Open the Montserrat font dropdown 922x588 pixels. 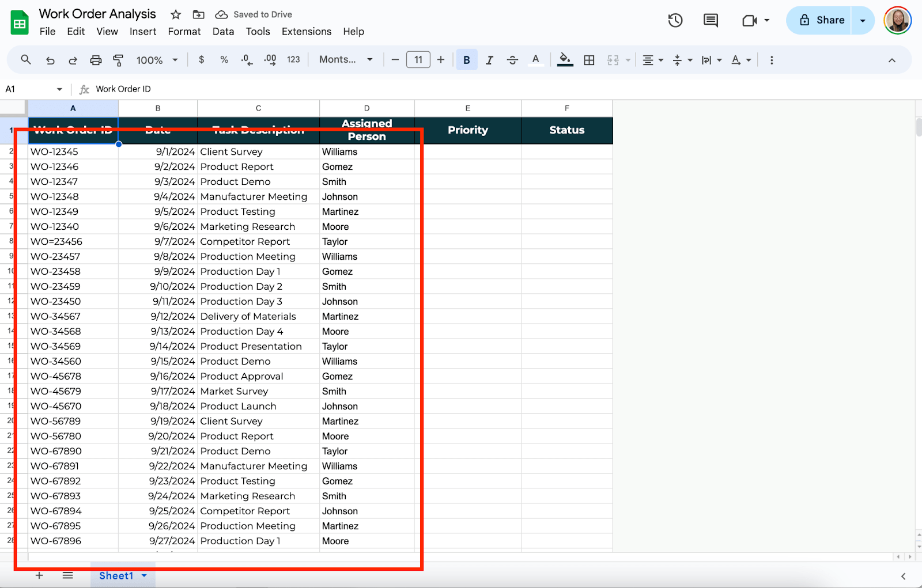pyautogui.click(x=346, y=60)
